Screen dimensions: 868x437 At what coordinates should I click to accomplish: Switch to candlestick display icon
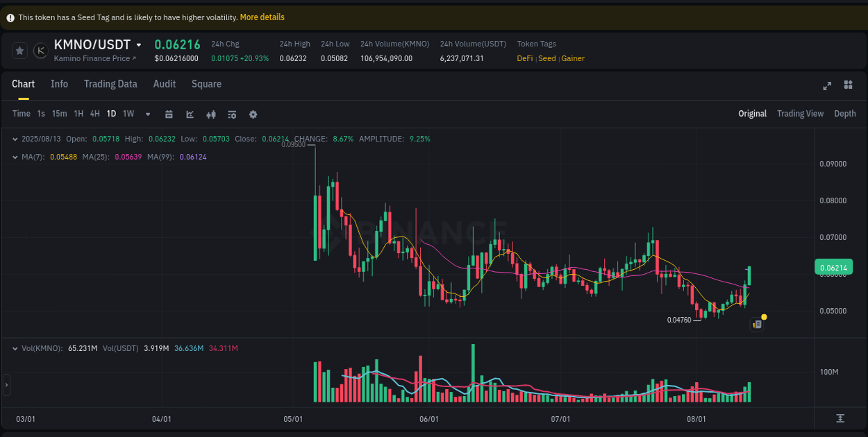(x=211, y=114)
